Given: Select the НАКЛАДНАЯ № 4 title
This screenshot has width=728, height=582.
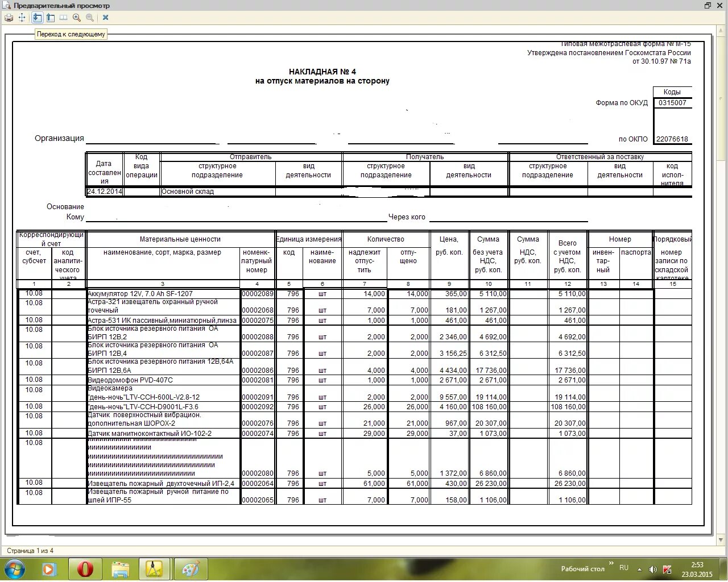Looking at the screenshot, I should pyautogui.click(x=322, y=72).
